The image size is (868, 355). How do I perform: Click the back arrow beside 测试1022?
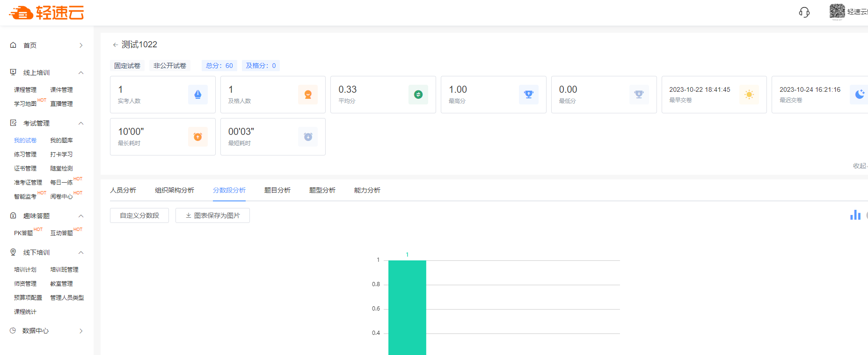(x=115, y=45)
